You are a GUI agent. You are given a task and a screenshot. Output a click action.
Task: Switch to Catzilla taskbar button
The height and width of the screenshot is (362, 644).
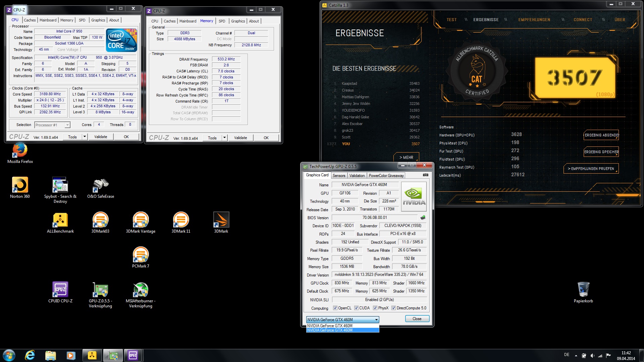point(92,355)
